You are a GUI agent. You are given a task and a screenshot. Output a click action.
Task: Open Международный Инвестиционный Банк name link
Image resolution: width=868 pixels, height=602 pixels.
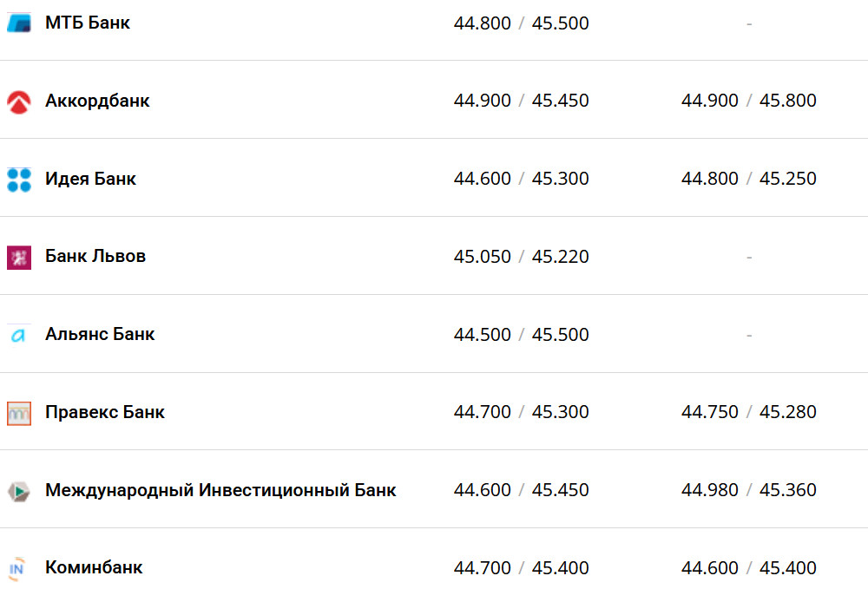220,491
